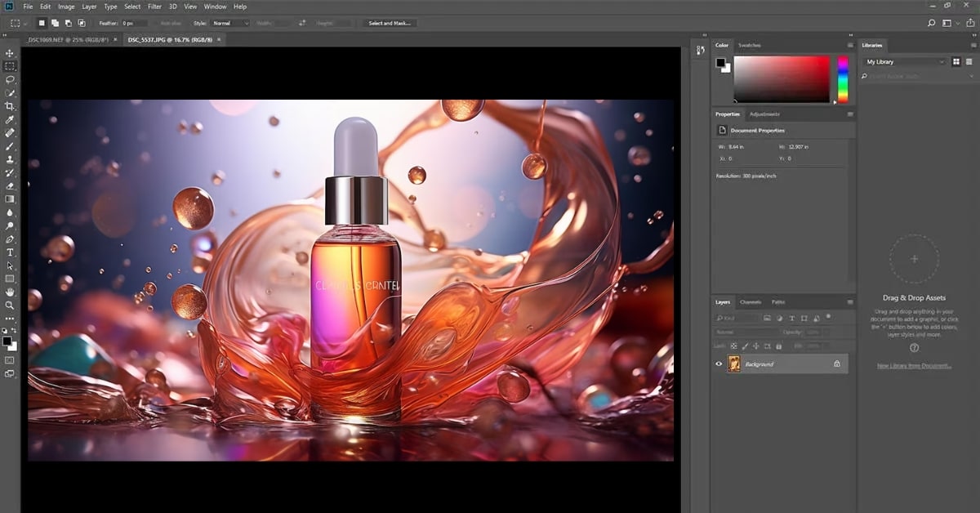The width and height of the screenshot is (980, 513).
Task: Open the My Library dropdown
Action: (904, 62)
